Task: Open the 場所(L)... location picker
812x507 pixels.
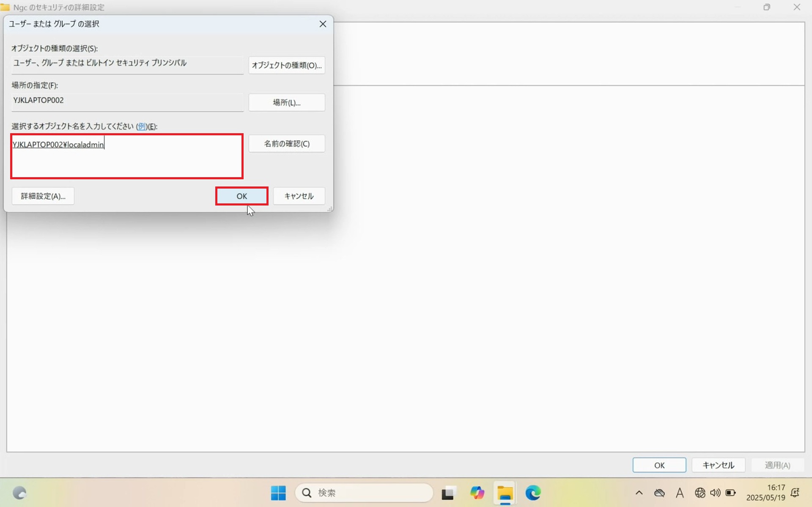Action: 287,102
